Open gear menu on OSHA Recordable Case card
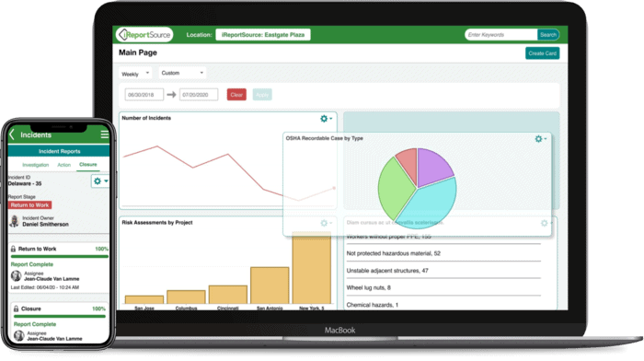 click(541, 139)
